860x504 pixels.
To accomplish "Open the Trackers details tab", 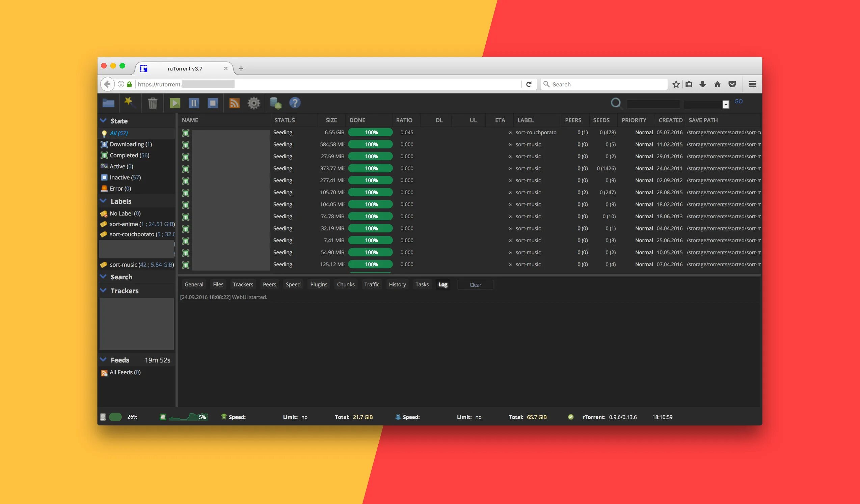I will (x=243, y=284).
